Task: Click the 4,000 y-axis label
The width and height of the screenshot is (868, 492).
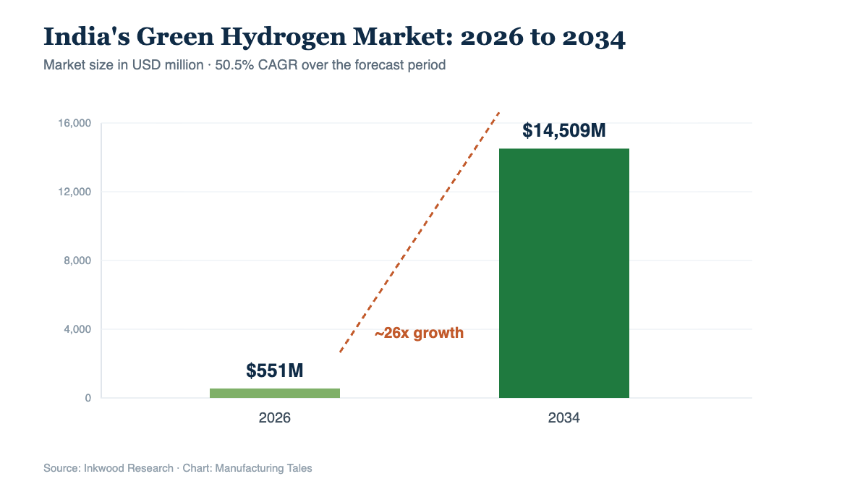Action: [x=77, y=329]
